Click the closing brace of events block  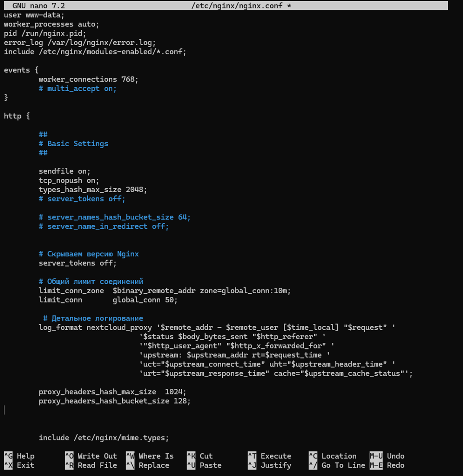coord(6,98)
